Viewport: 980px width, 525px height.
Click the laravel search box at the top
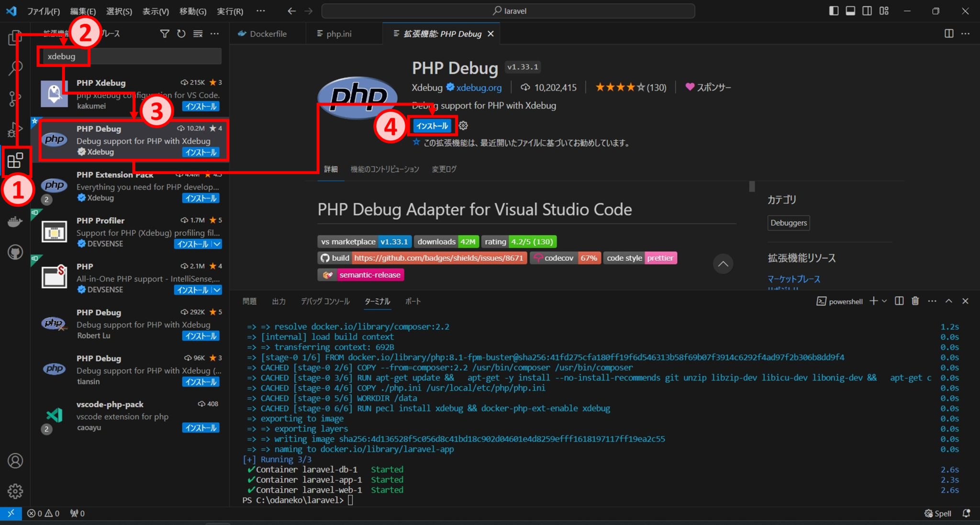509,11
